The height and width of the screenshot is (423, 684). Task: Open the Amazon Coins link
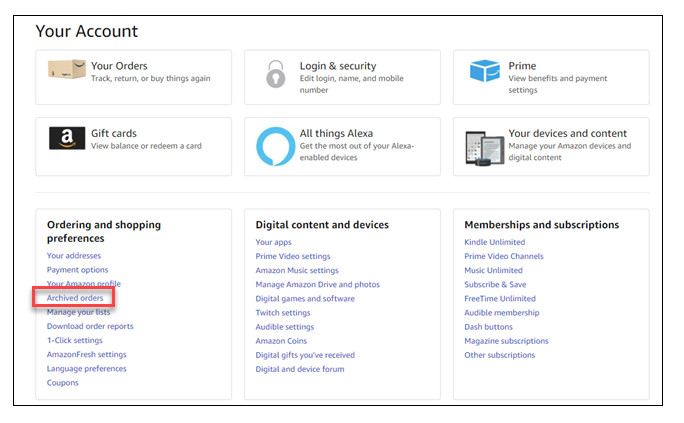[x=283, y=341]
